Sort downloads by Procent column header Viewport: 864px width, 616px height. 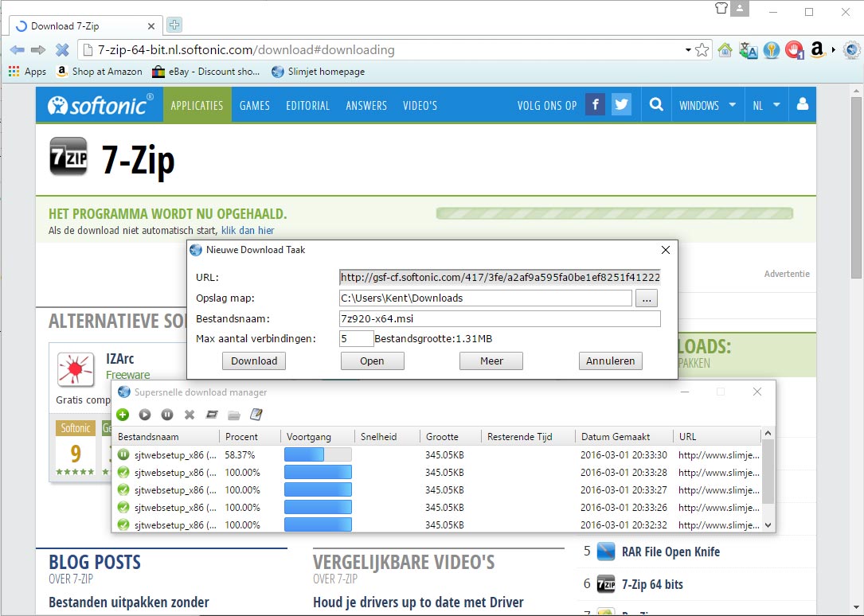(x=250, y=437)
